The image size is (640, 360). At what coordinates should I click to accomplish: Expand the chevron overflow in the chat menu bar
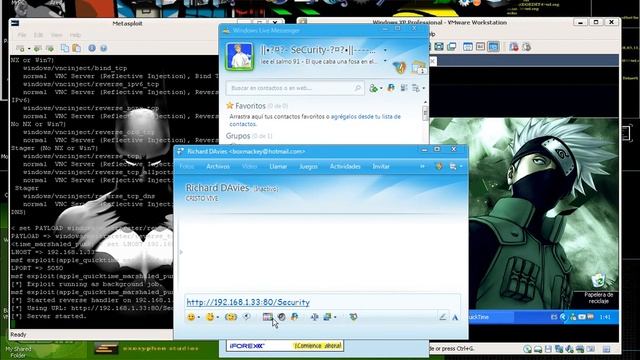(x=422, y=166)
